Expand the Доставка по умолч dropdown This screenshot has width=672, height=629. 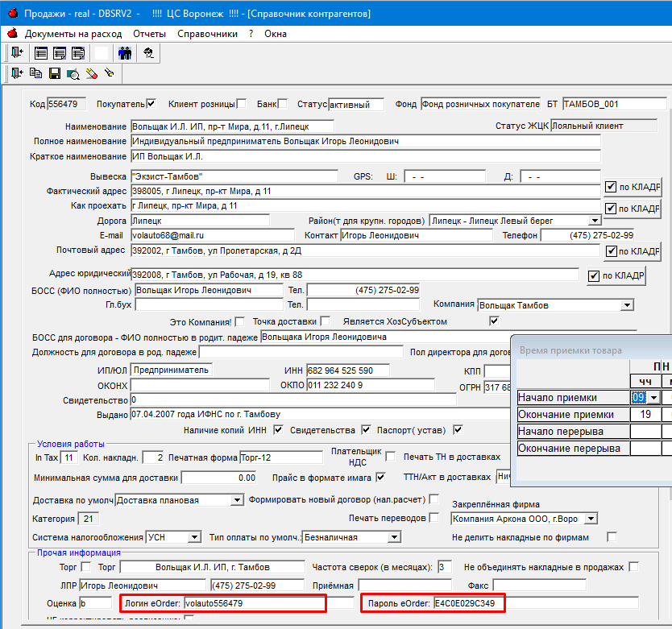pyautogui.click(x=237, y=500)
